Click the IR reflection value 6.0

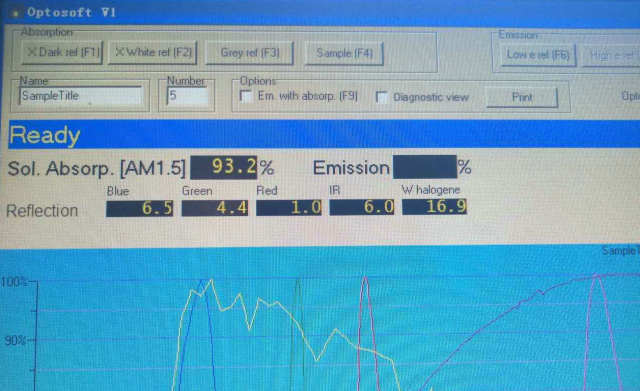coord(362,207)
